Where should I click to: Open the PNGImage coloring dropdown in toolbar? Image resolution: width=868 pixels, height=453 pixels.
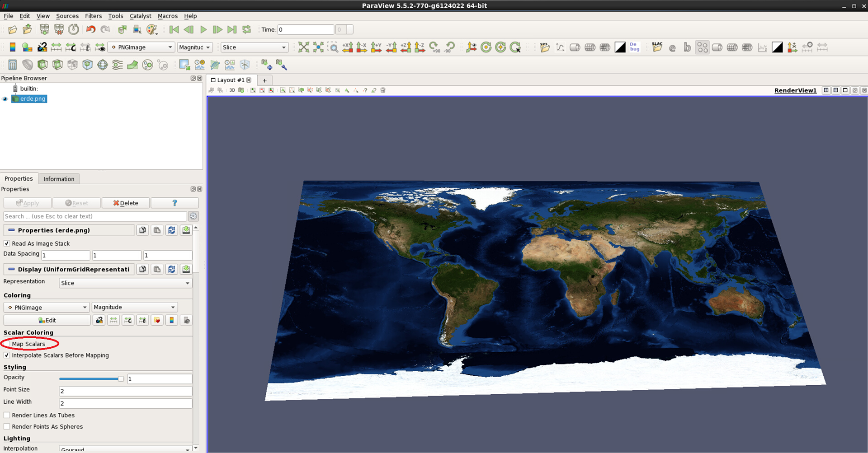[142, 47]
